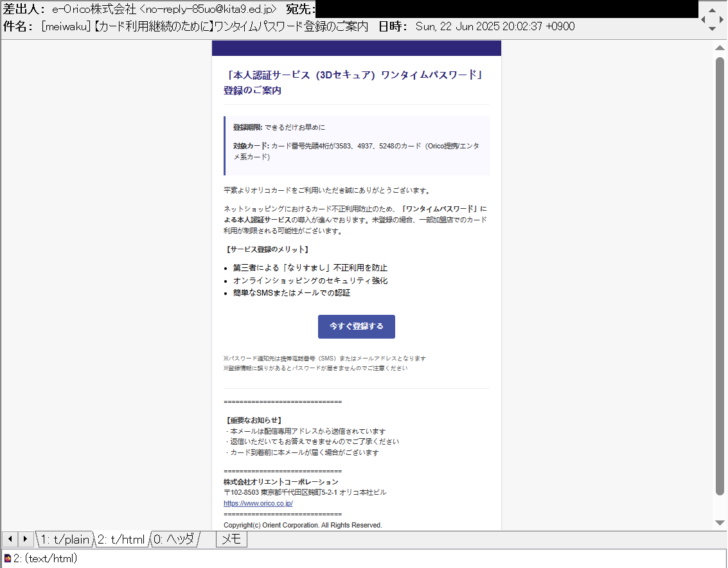Click the 今すぐ登録する button

[357, 326]
